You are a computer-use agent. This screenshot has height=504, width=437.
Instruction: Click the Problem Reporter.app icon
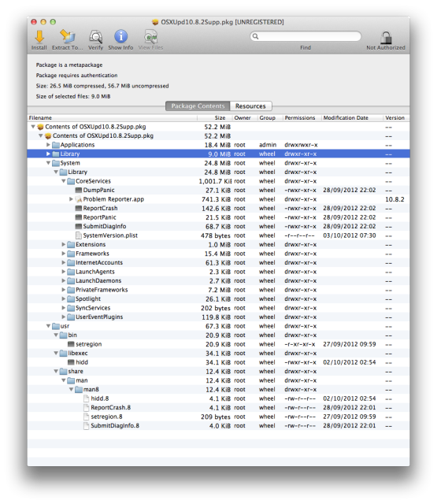pyautogui.click(x=79, y=199)
